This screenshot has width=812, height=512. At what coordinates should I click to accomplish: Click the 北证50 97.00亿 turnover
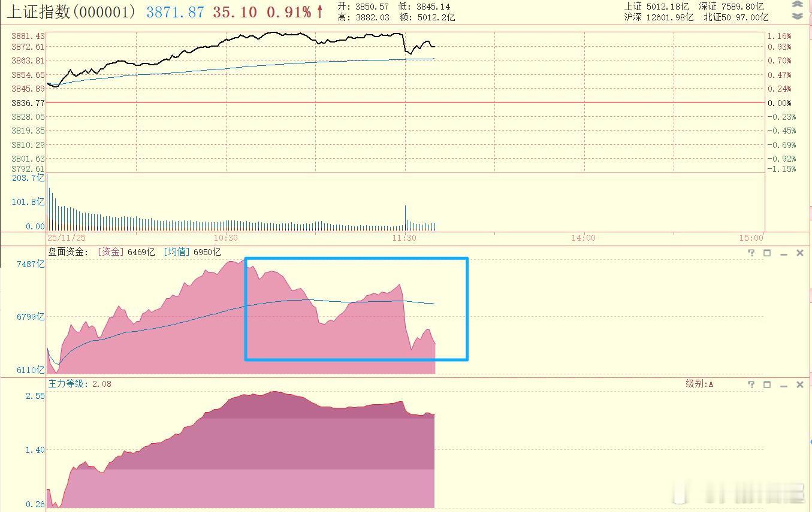pos(736,17)
